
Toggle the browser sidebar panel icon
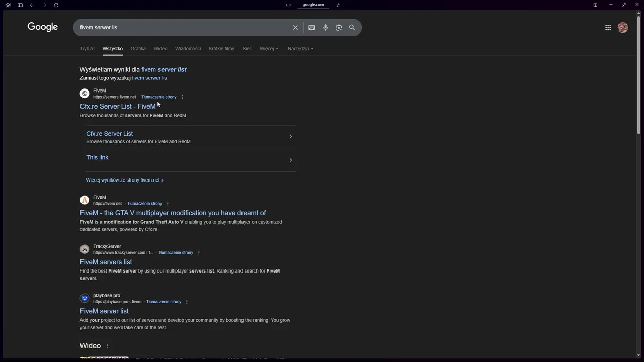click(20, 5)
